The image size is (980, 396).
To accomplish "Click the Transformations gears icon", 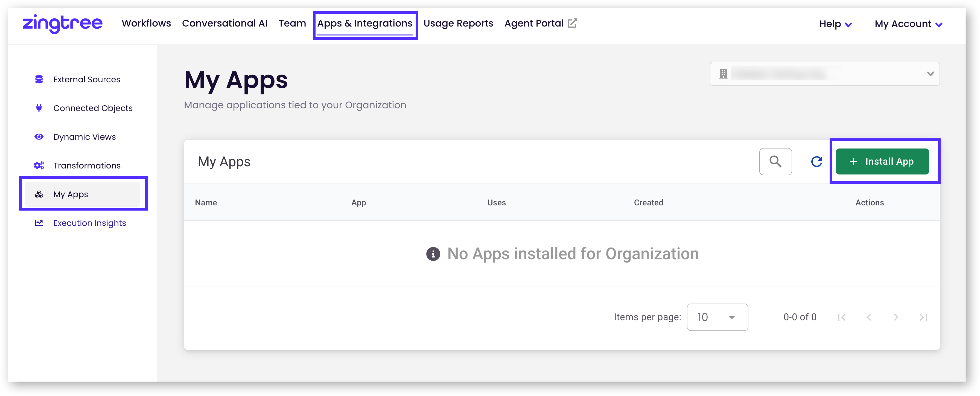I will (x=39, y=165).
